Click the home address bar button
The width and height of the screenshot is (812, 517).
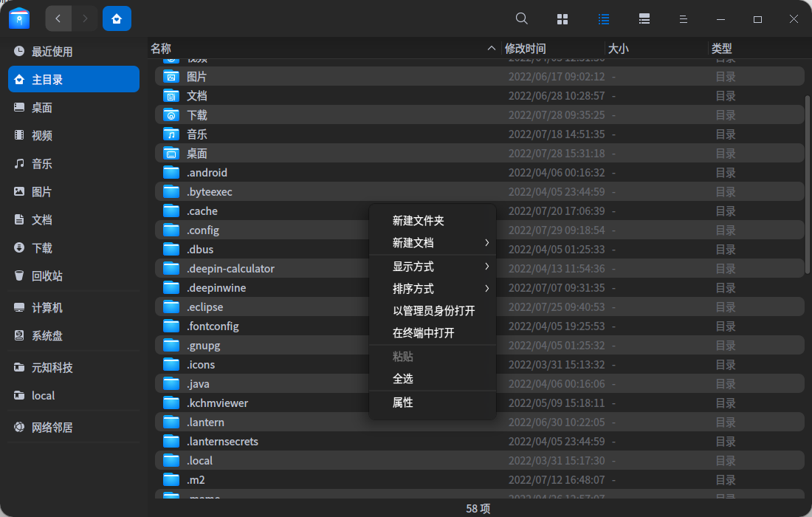coord(117,18)
